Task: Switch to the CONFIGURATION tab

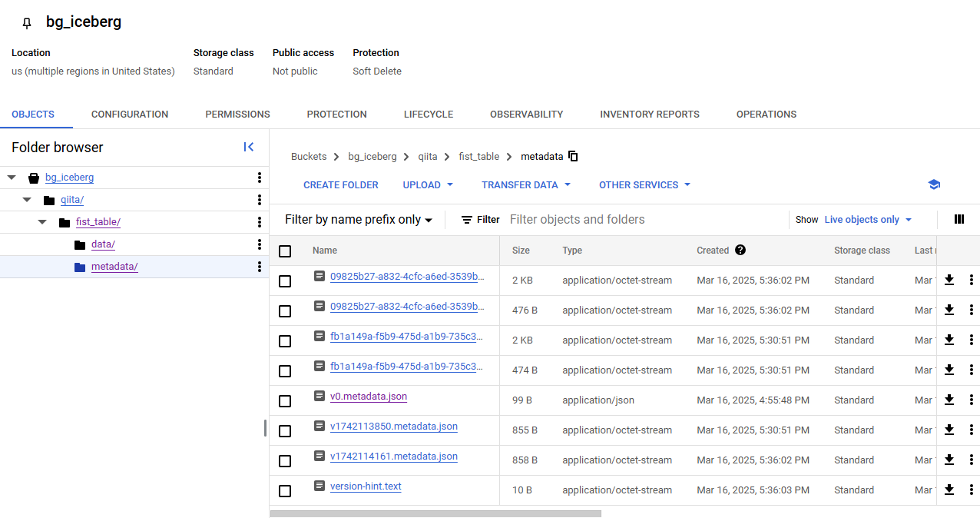Action: [130, 115]
